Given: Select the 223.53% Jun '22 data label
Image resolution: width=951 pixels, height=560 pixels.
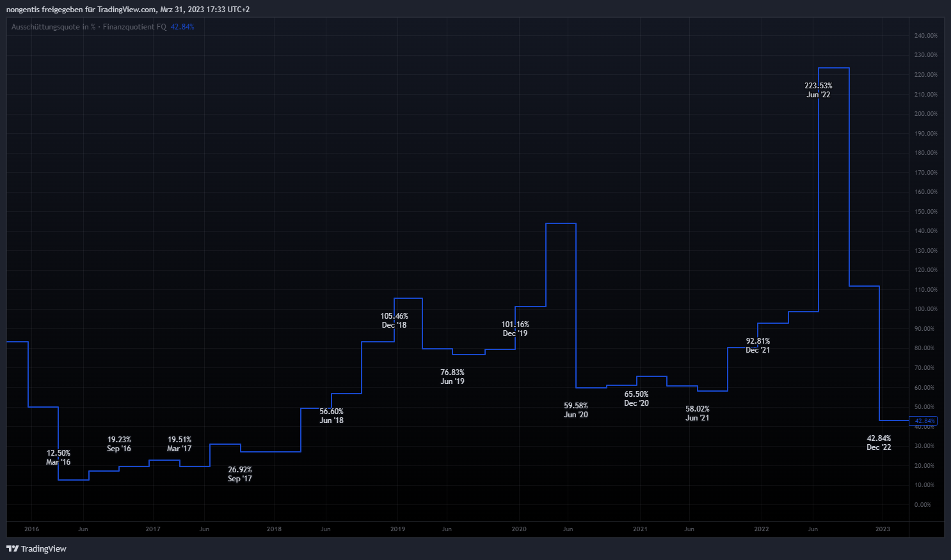Looking at the screenshot, I should pos(818,90).
